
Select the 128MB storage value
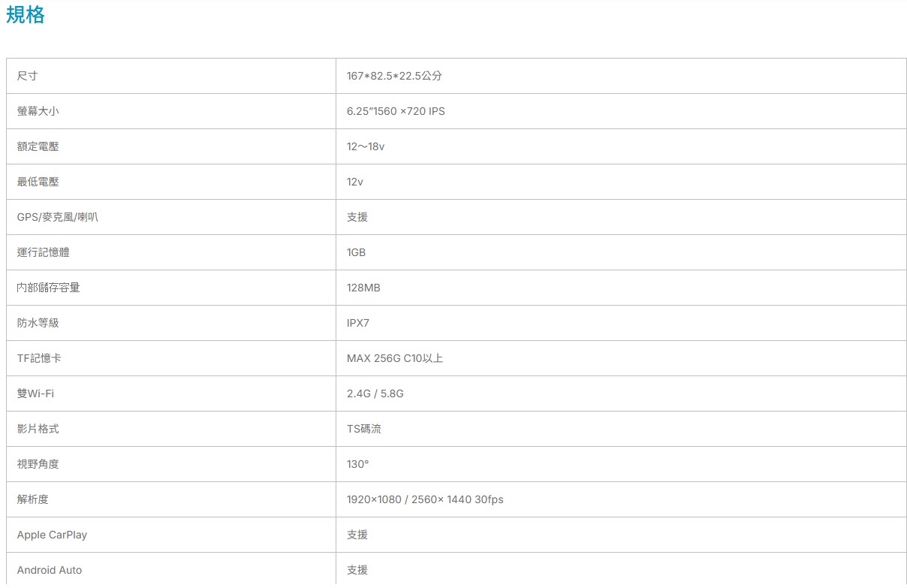point(363,288)
